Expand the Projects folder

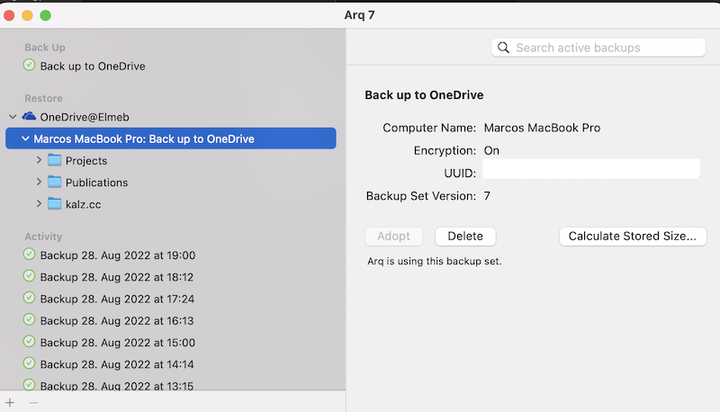39,160
